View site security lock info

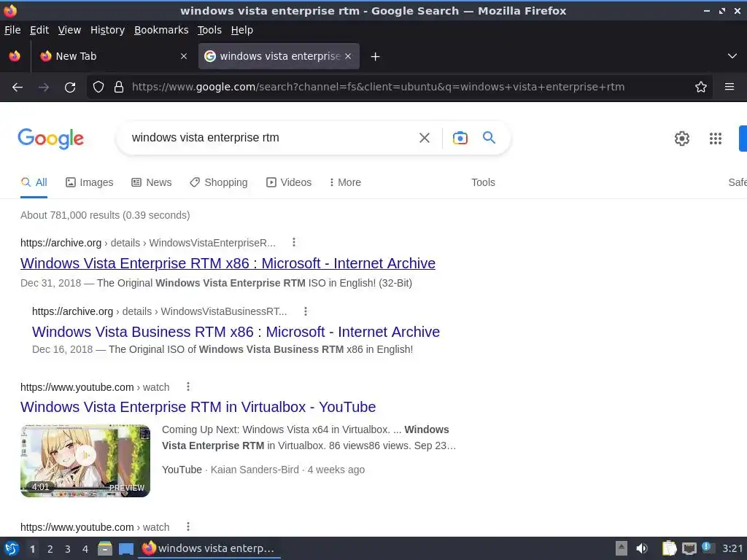pos(119,87)
